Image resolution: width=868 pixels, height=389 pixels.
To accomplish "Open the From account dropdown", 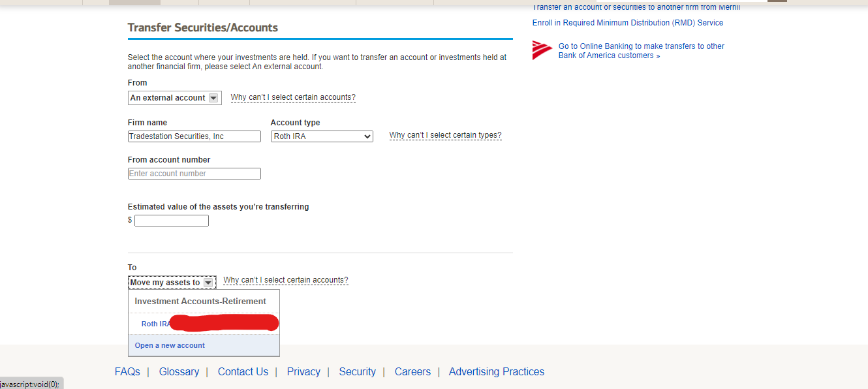I will pos(174,98).
